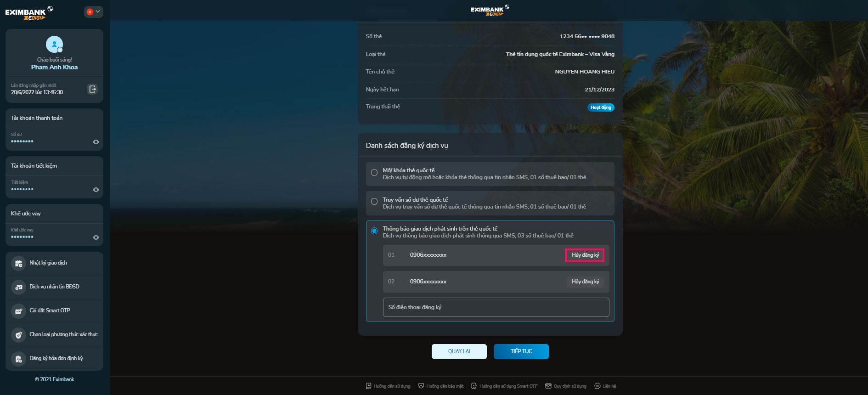Open the language flag dropdown
Screen dimensions: 868x395
(93, 12)
